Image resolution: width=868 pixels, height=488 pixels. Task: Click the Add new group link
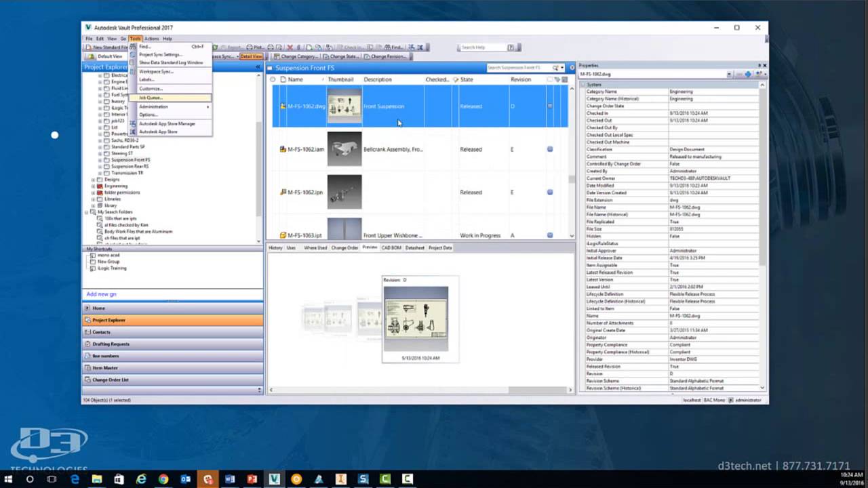102,294
